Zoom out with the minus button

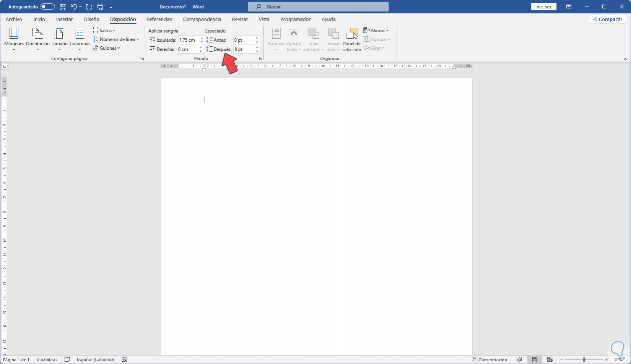pos(561,359)
